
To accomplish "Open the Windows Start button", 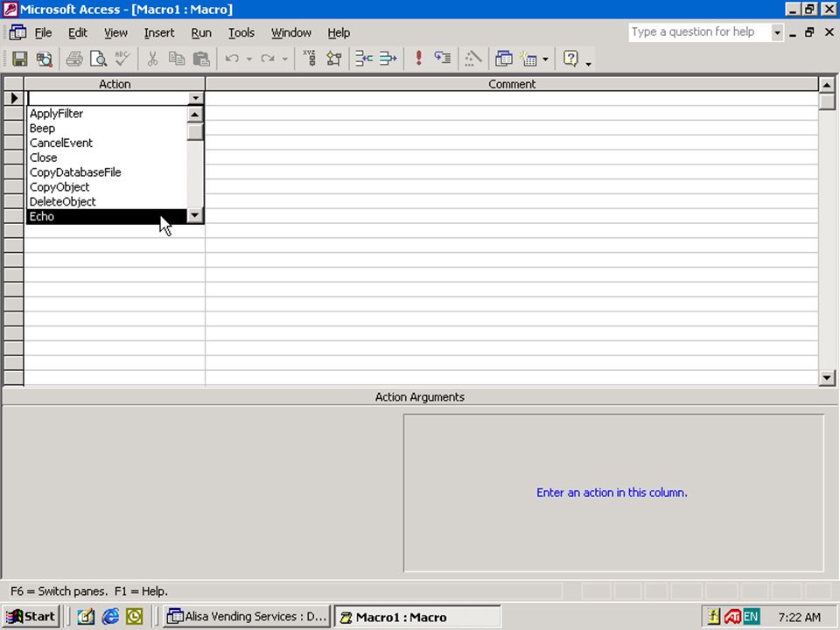I will (x=31, y=617).
